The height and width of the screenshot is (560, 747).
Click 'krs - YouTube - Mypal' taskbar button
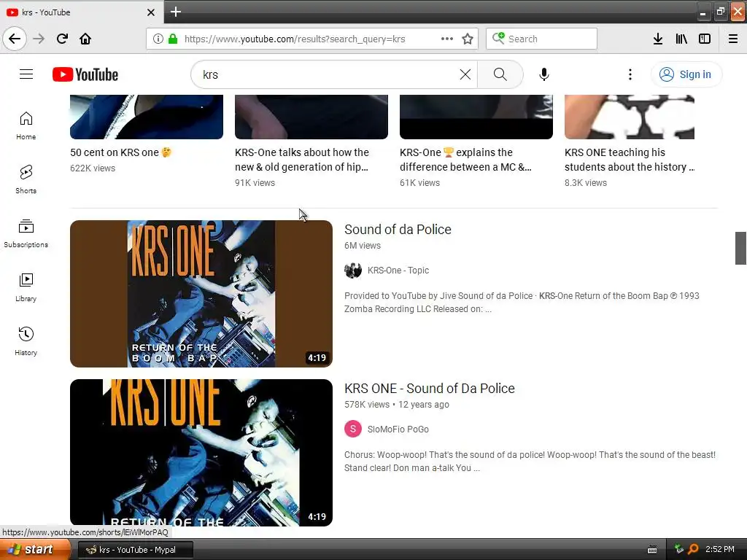tap(135, 550)
